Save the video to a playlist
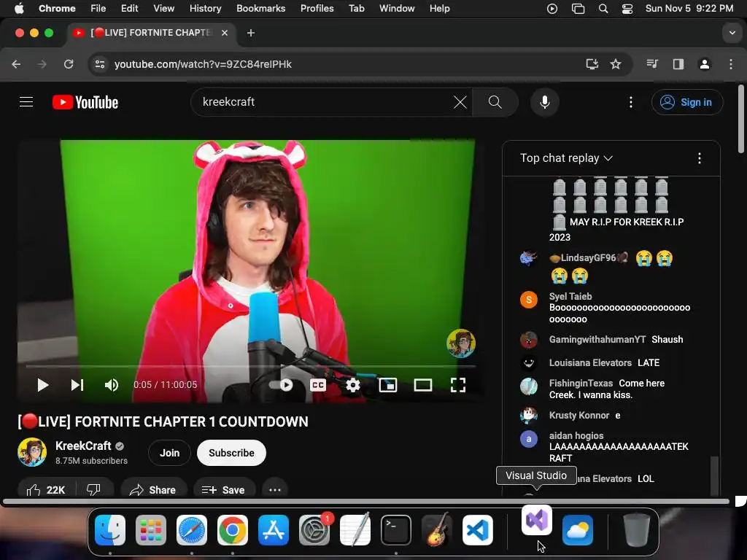The image size is (747, 560). pos(223,489)
